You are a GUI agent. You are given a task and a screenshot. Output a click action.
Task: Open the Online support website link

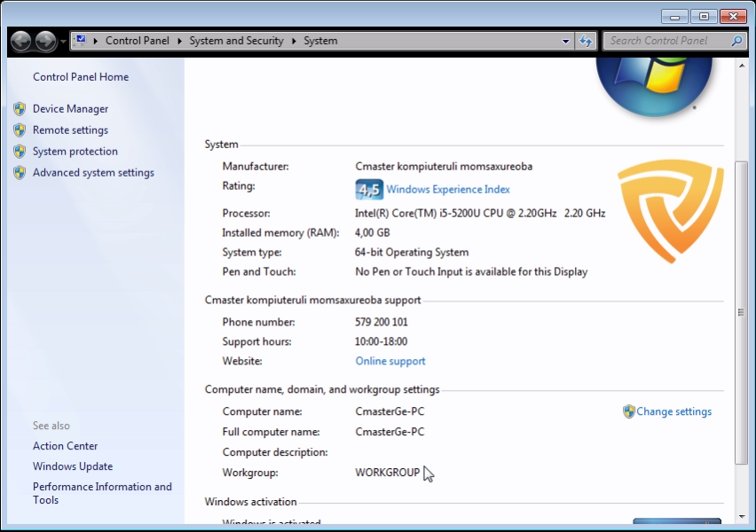[390, 361]
